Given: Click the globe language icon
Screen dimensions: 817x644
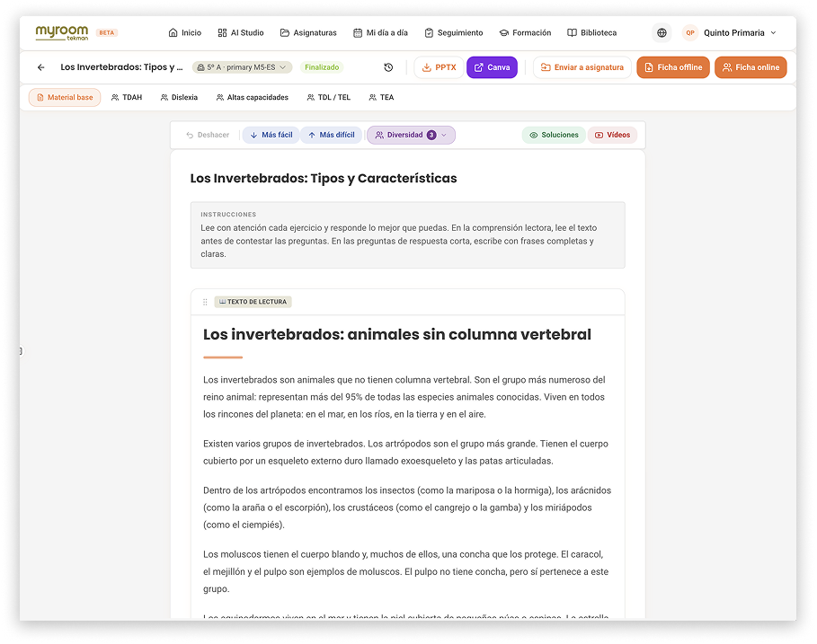Looking at the screenshot, I should pyautogui.click(x=662, y=33).
